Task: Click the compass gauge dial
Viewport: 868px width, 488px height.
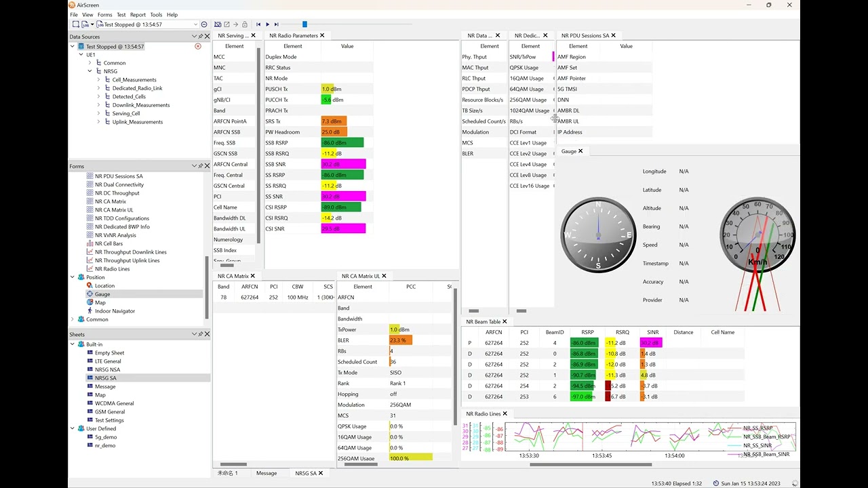Action: pos(598,235)
